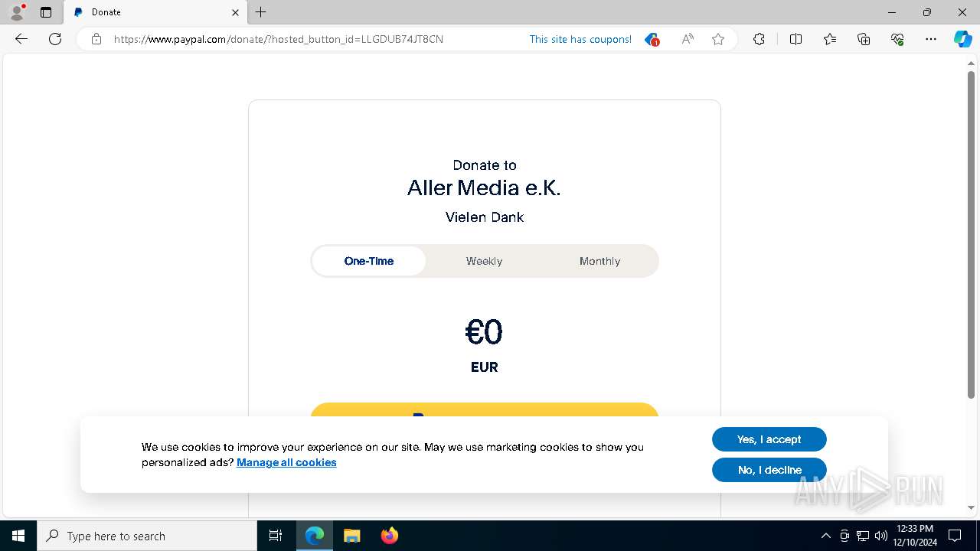Screen dimensions: 980x551
Task: Click the paypal.com URL address bar
Action: click(279, 39)
